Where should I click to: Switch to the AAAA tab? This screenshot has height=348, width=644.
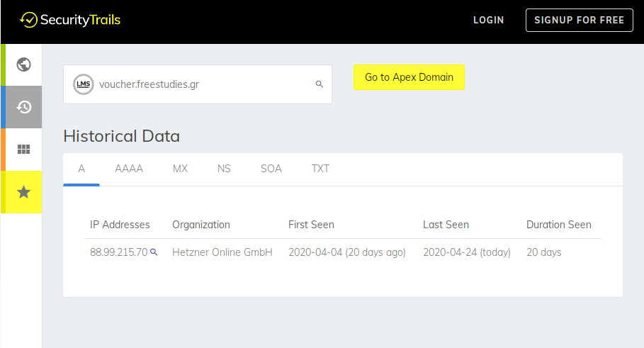129,169
